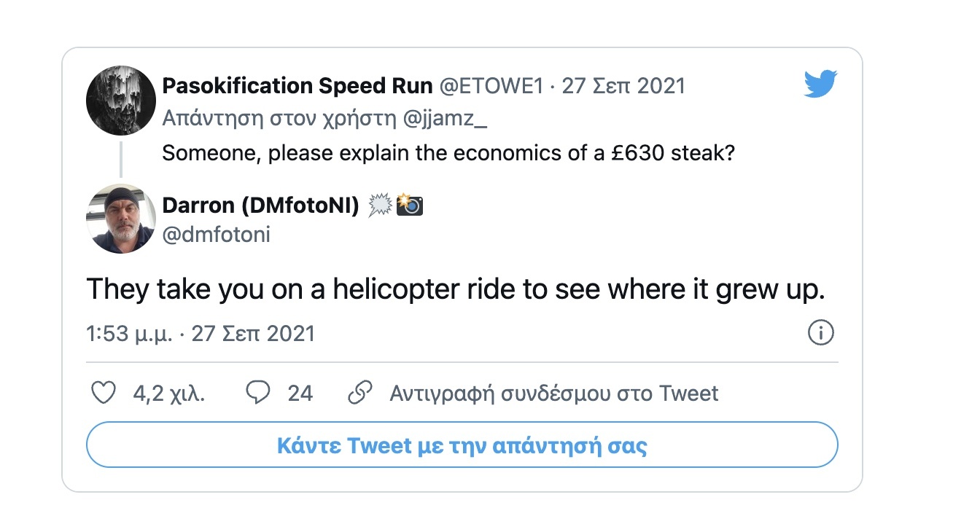Click the reply speech bubble icon
Image resolution: width=980 pixels, height=532 pixels.
pos(258,394)
